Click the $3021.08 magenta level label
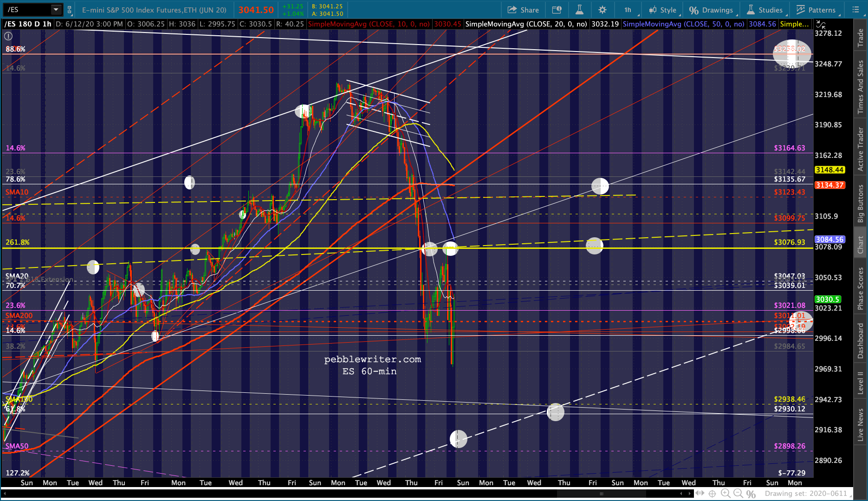This screenshot has width=868, height=501. pyautogui.click(x=790, y=306)
